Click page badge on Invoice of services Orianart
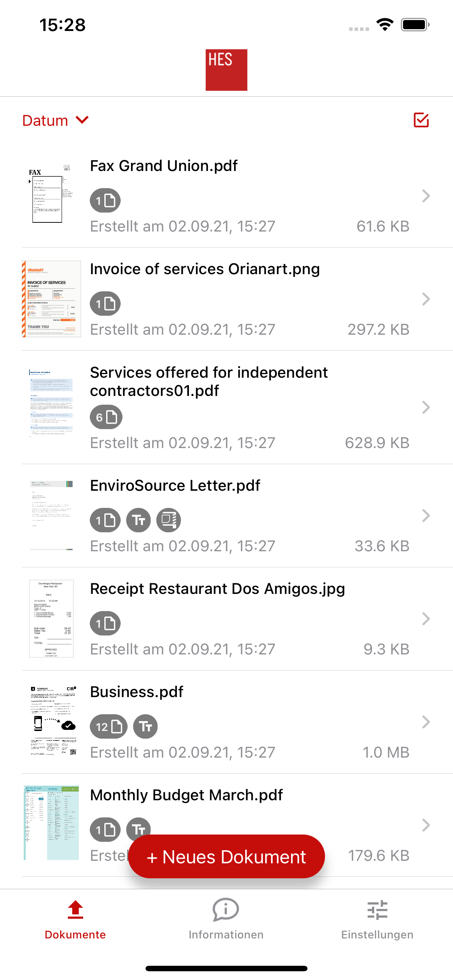The width and height of the screenshot is (453, 980). 105,304
